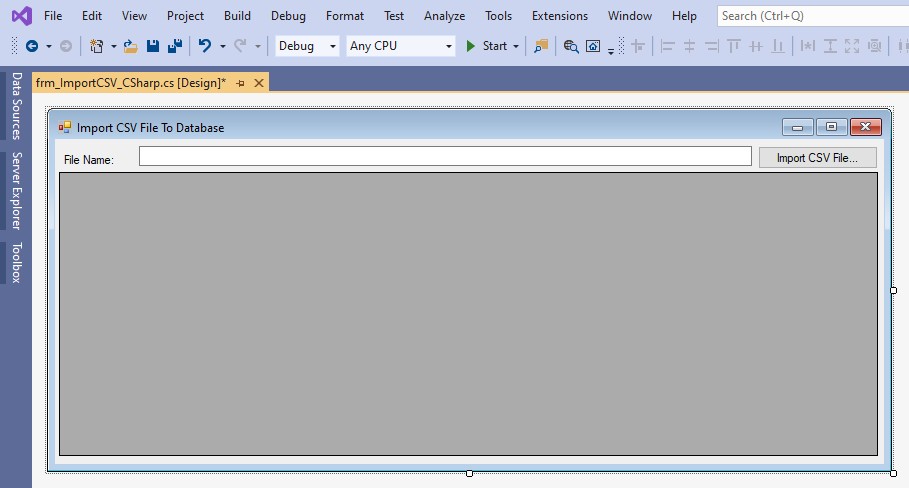Open the Test menu
This screenshot has height=488, width=909.
(x=394, y=16)
